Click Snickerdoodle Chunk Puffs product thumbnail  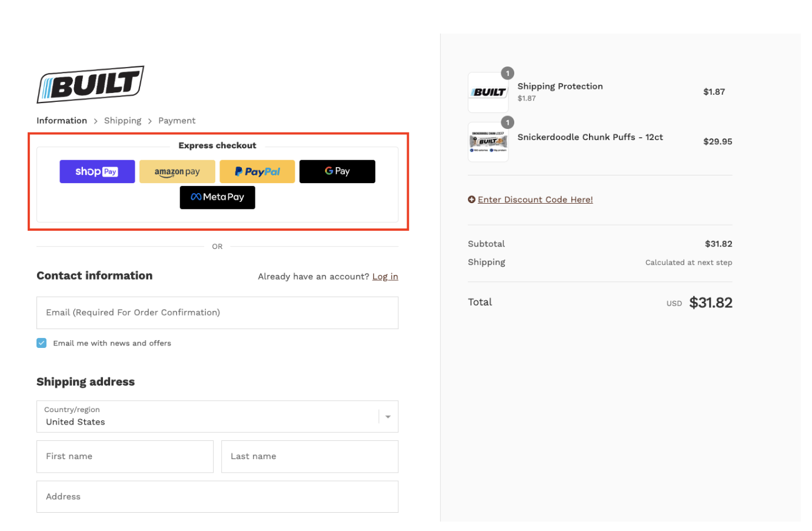click(x=488, y=142)
